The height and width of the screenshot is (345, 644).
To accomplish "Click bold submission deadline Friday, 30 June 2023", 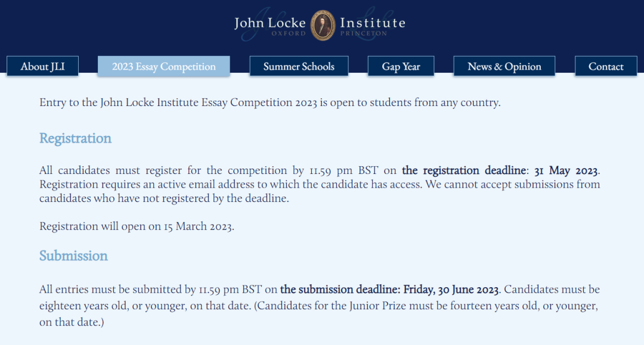I will (x=389, y=289).
